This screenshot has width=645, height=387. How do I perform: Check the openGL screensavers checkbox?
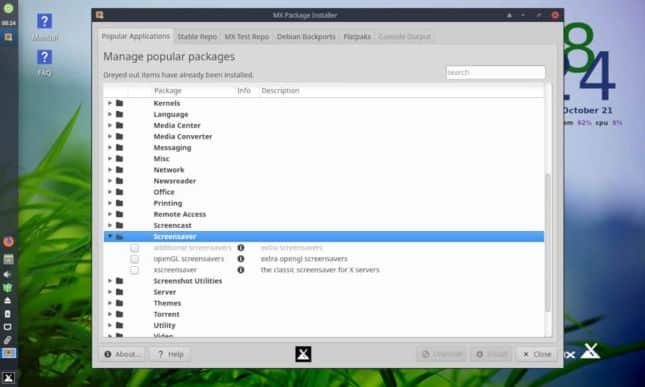click(x=134, y=259)
